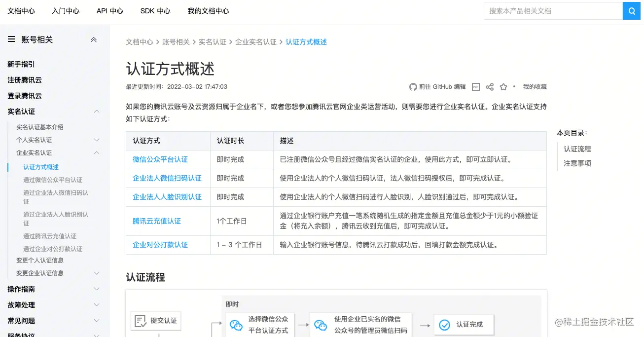Open 注册腾讯云 in the sidebar
Image resolution: width=644 pixels, height=337 pixels.
tap(25, 80)
